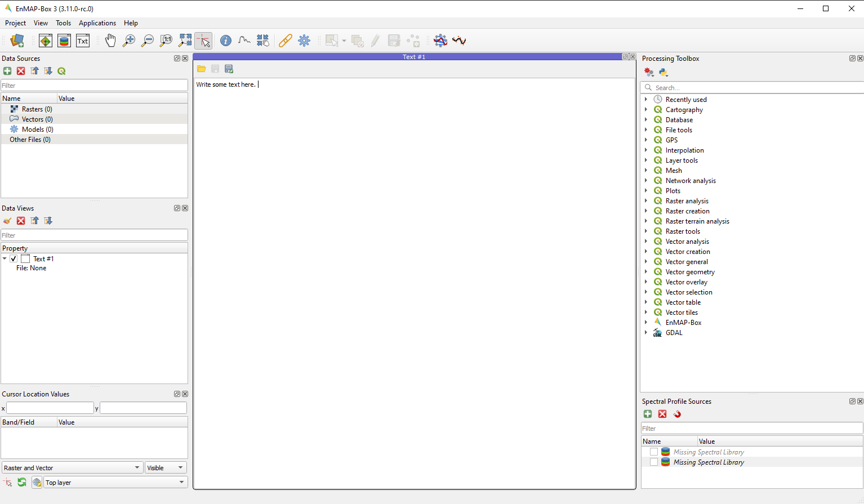Expand the EnMAP-Box algorithms group

pos(646,323)
